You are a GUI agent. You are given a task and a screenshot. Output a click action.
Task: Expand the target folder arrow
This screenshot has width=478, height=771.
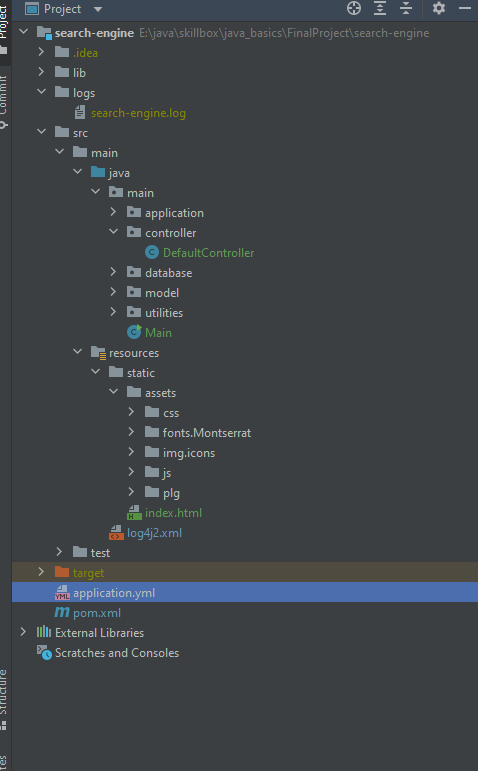click(41, 572)
